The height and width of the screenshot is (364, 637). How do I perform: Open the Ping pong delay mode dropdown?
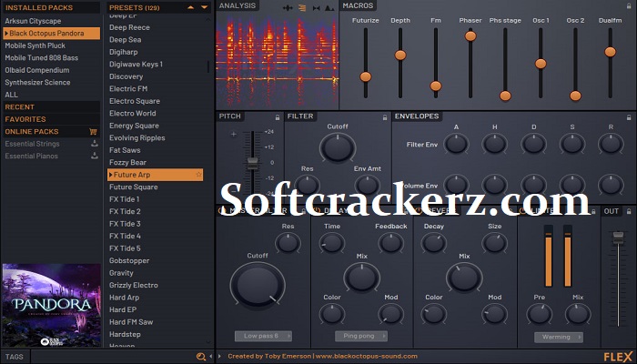(361, 336)
